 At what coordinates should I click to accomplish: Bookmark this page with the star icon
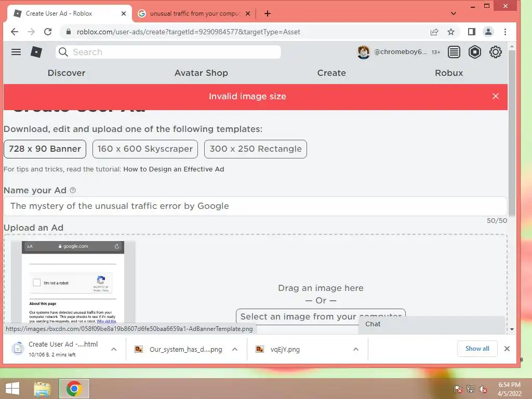(451, 32)
